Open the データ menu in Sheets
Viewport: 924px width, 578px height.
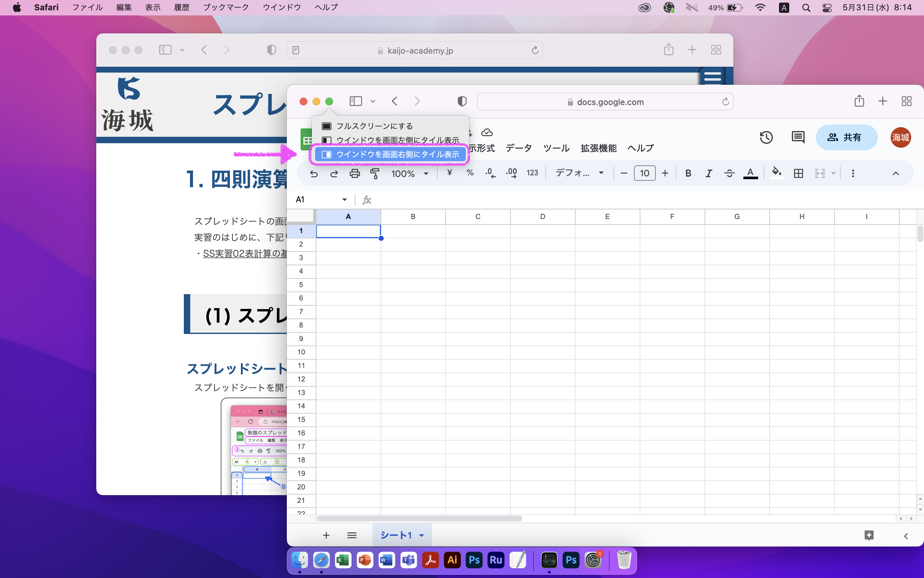pos(518,148)
